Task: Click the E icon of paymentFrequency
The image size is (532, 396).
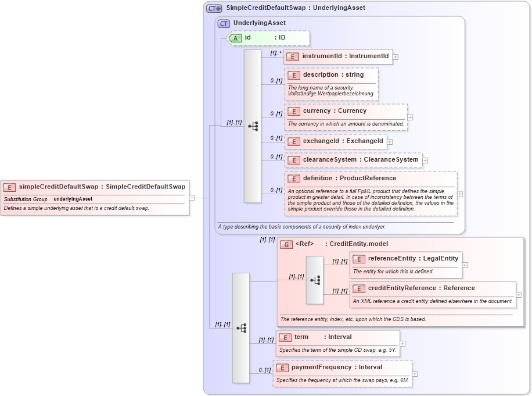Action: [x=282, y=368]
